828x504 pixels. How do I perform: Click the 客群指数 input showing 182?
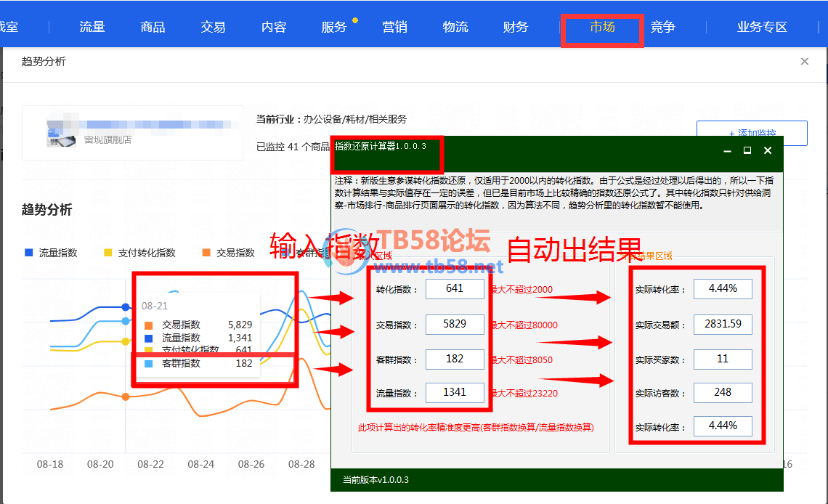[455, 359]
